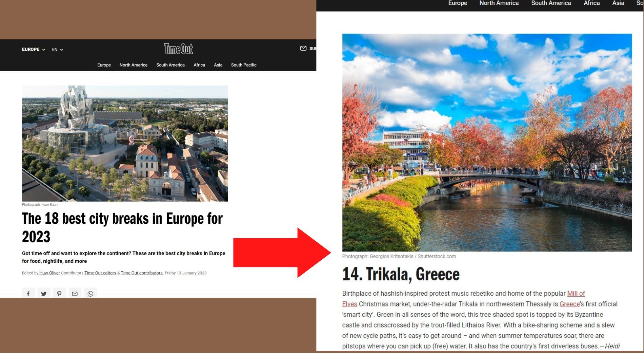Open the Time Out contributors link
Image resolution: width=644 pixels, height=353 pixels.
tap(142, 273)
